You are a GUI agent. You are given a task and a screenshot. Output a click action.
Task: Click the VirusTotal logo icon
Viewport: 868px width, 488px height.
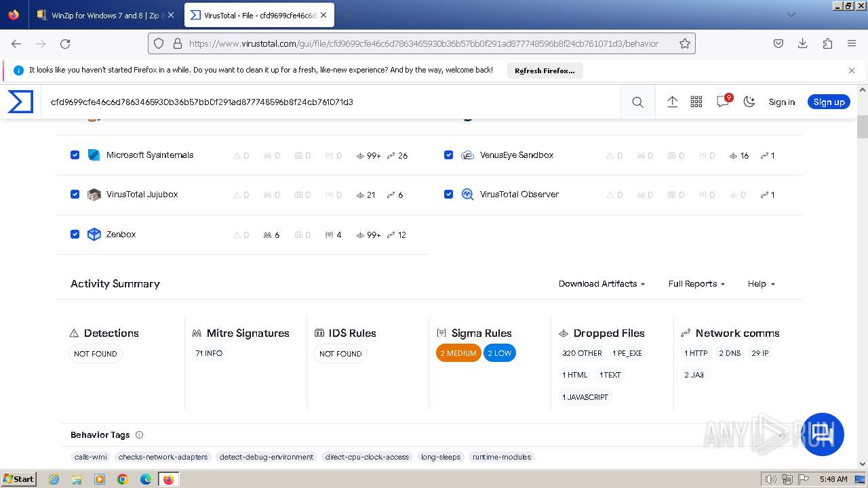coord(20,102)
